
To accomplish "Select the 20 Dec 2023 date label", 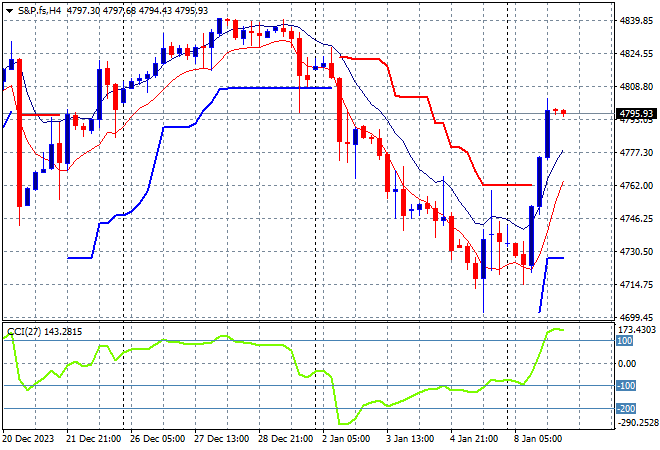I will (32, 438).
